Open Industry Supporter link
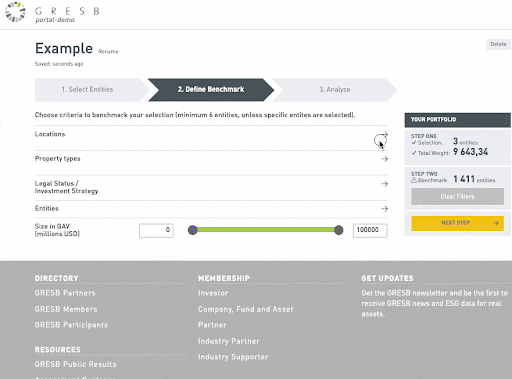 pyautogui.click(x=233, y=357)
